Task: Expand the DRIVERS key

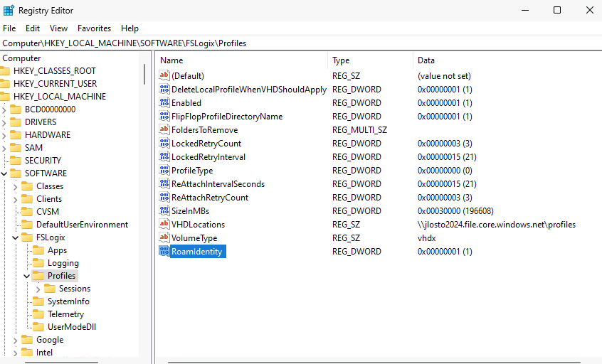Action: coord(4,123)
